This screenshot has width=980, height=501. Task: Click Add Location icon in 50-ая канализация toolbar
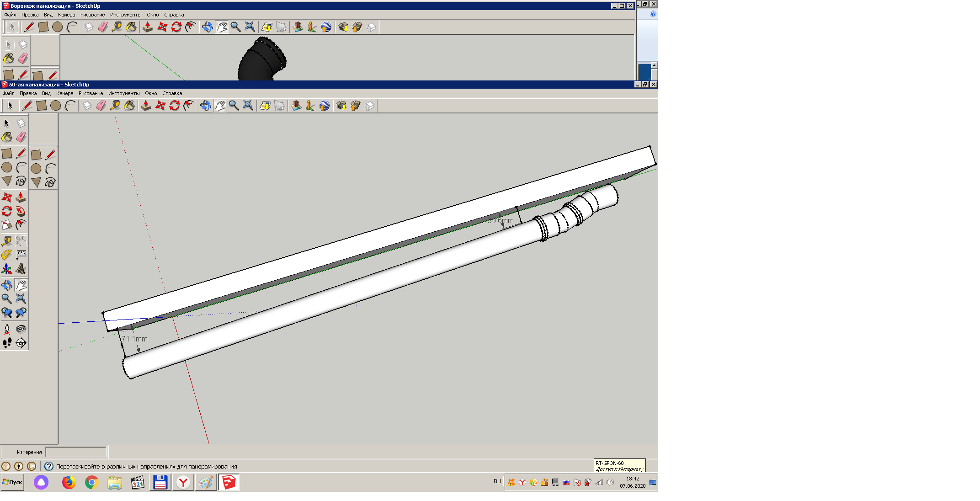265,106
